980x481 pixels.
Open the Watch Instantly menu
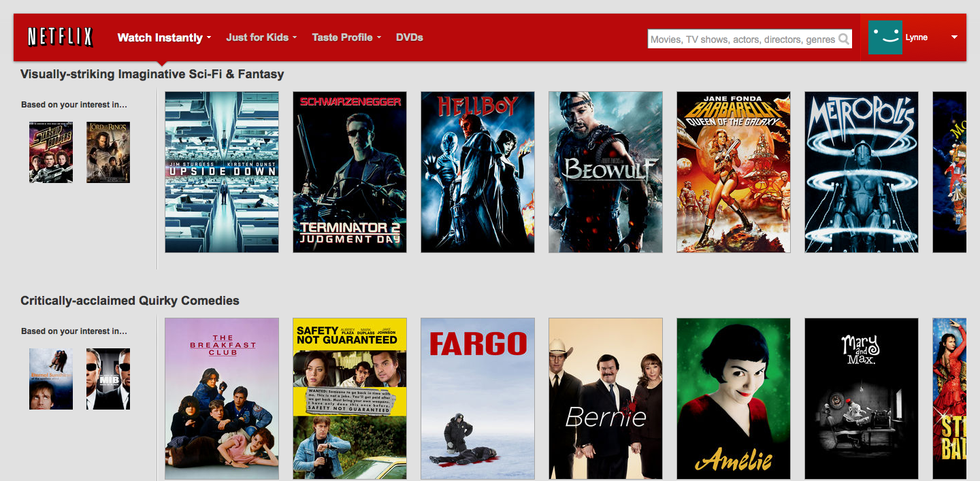[x=164, y=37]
